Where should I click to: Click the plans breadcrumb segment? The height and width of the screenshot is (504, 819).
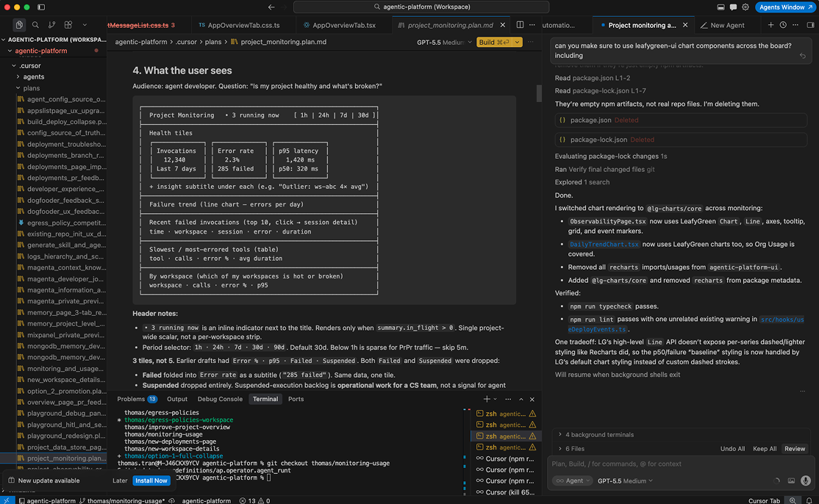pos(212,42)
